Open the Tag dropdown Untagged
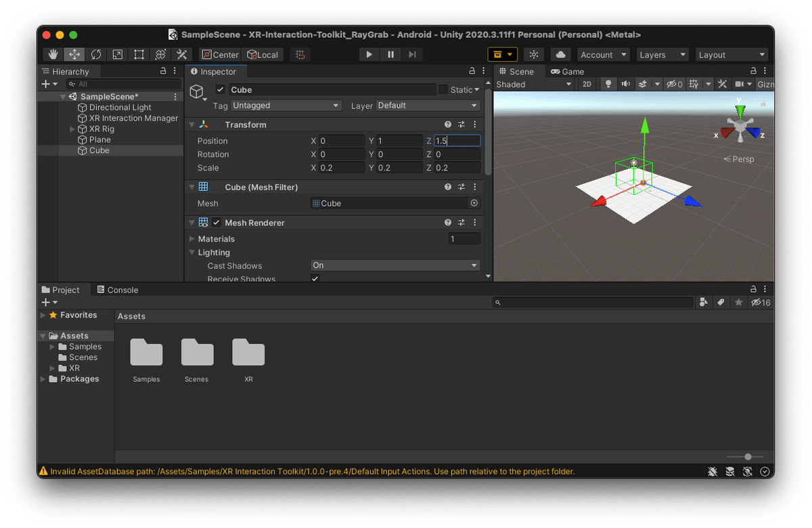This screenshot has width=812, height=528. [x=286, y=106]
